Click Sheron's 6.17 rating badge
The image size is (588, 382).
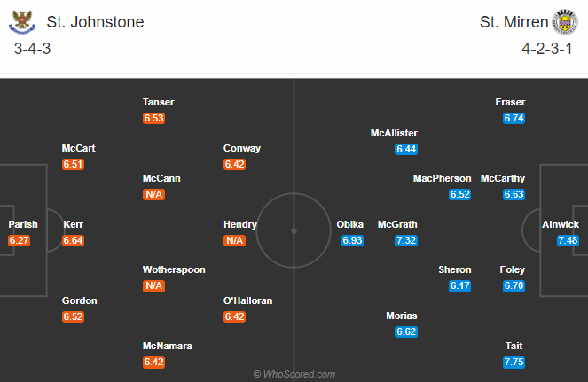(x=459, y=285)
